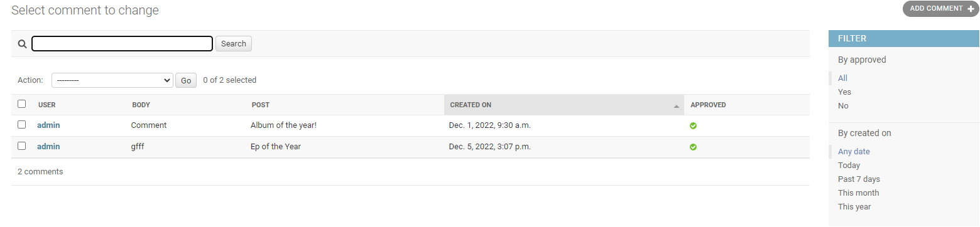Focus the comment search input field
Screen dimensions: 980x227
point(122,44)
